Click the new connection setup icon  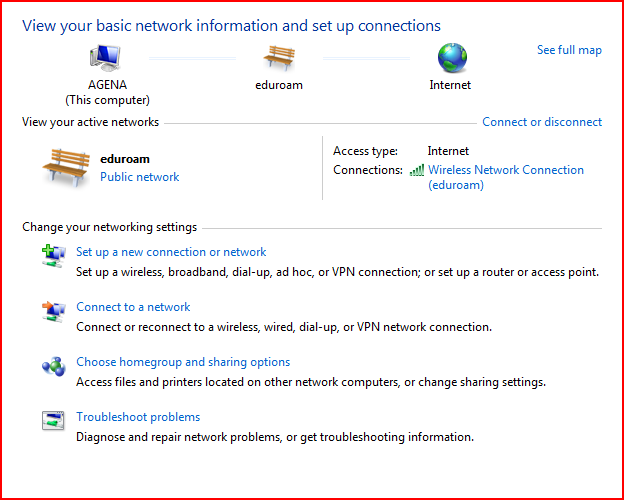tap(53, 257)
